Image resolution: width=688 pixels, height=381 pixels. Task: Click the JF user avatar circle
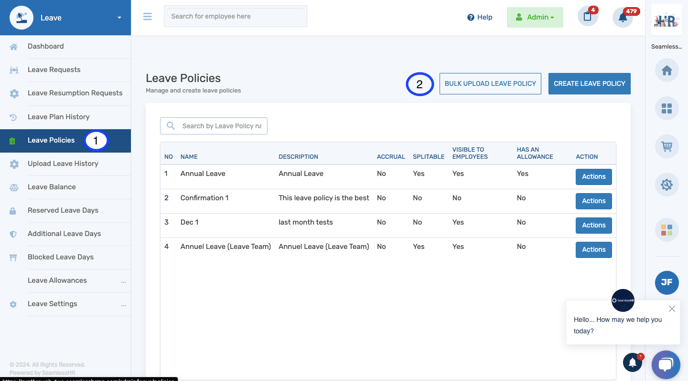[x=666, y=282]
